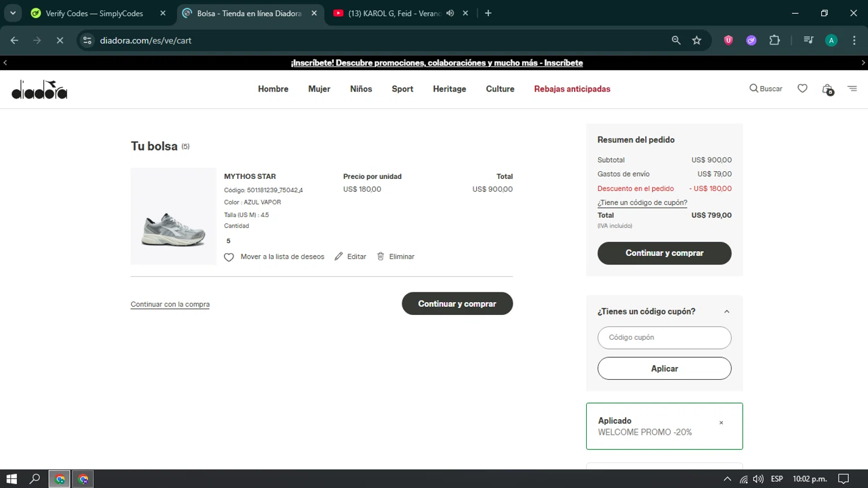The image size is (868, 488).
Task: Click the browser forward arrow
Action: click(x=37, y=41)
